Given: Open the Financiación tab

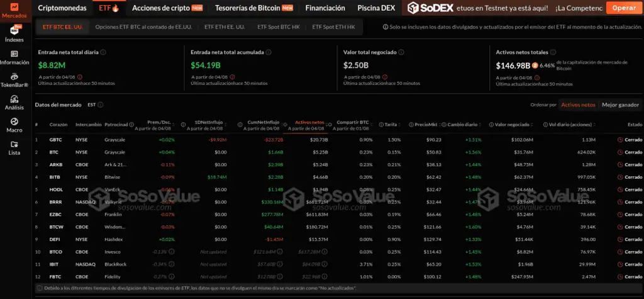Looking at the screenshot, I should [325, 8].
